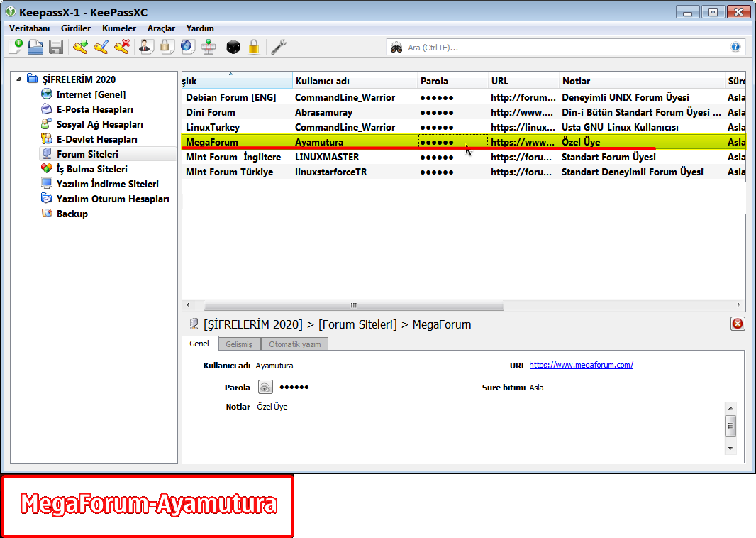Open the megaforum.com URL link
The image size is (756, 538).
[581, 366]
